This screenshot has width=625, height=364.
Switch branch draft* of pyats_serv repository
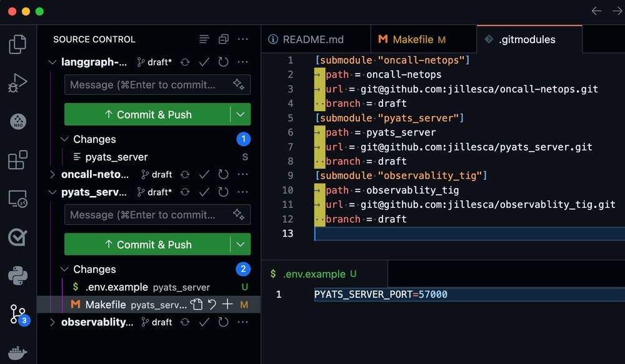[x=154, y=192]
